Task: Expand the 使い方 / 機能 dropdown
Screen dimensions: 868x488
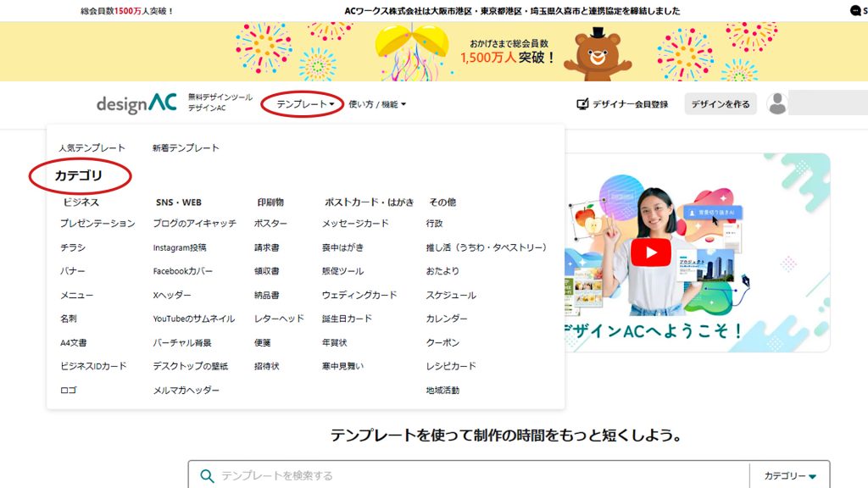Action: [377, 104]
